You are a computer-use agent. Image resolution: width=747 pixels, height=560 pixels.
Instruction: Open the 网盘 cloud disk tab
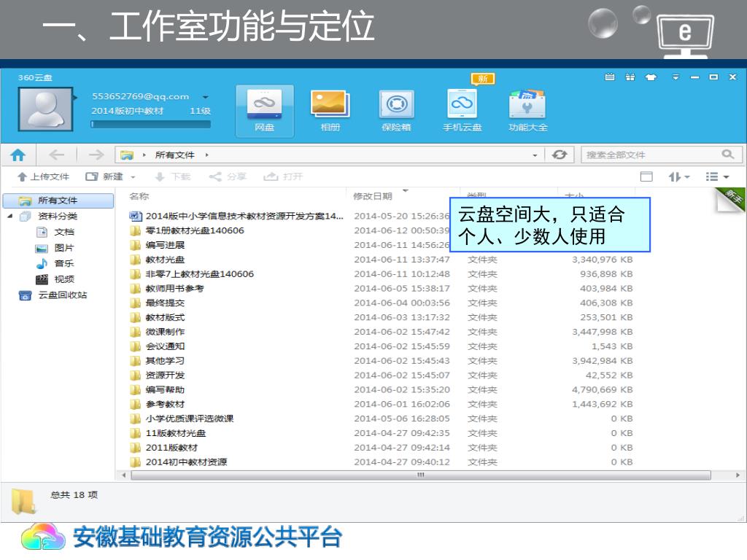[x=264, y=112]
